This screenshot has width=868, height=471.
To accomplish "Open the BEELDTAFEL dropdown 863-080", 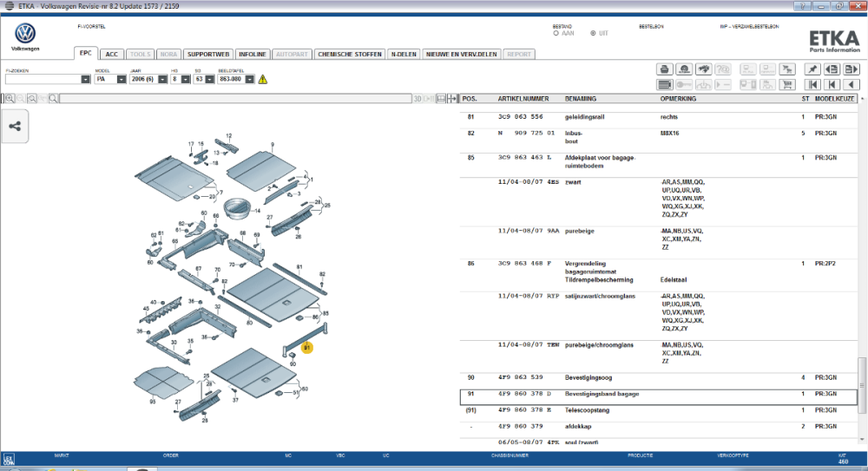I will [x=250, y=79].
